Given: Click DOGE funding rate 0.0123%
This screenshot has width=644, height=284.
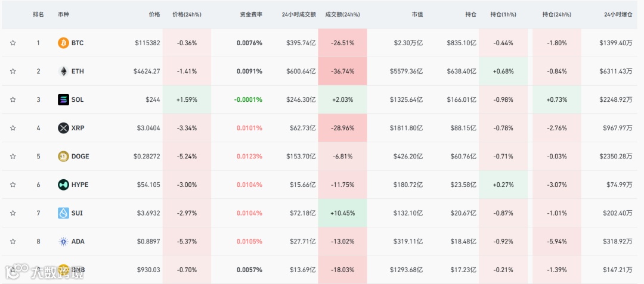Looking at the screenshot, I should (249, 156).
